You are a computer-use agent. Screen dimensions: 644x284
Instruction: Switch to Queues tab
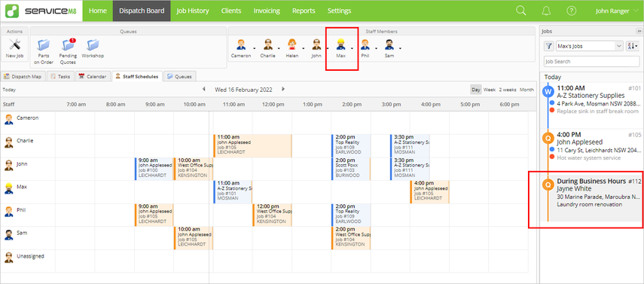pyautogui.click(x=180, y=76)
